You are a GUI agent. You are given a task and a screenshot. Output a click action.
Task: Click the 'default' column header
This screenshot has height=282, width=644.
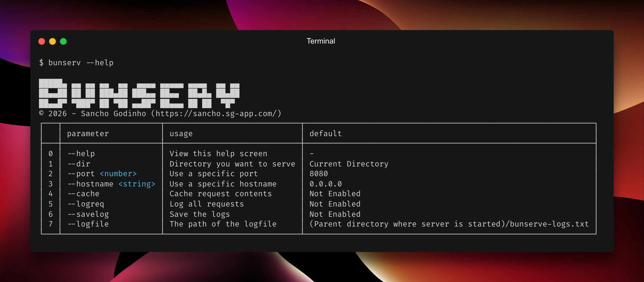tap(326, 134)
